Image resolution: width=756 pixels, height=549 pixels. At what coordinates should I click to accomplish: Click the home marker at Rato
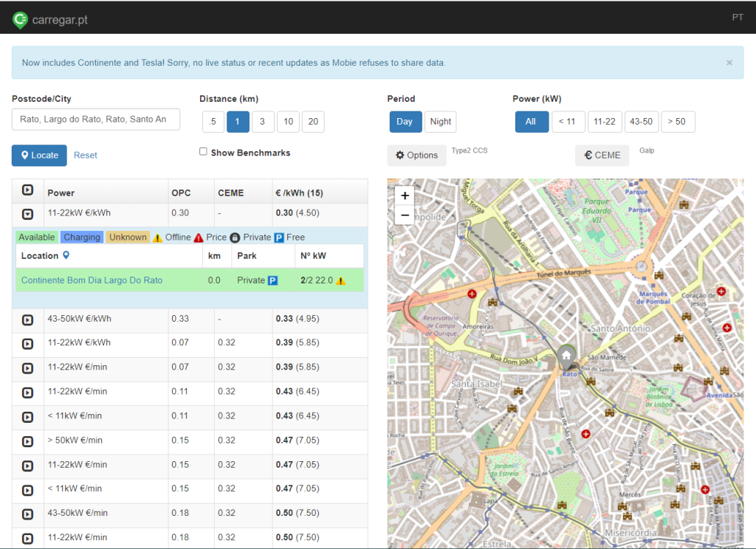pos(566,357)
